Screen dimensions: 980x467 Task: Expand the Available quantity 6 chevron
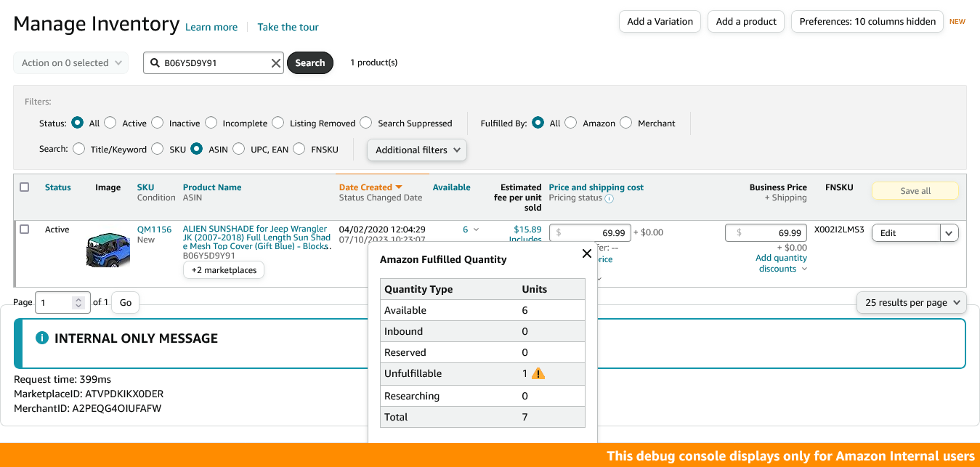(x=476, y=230)
